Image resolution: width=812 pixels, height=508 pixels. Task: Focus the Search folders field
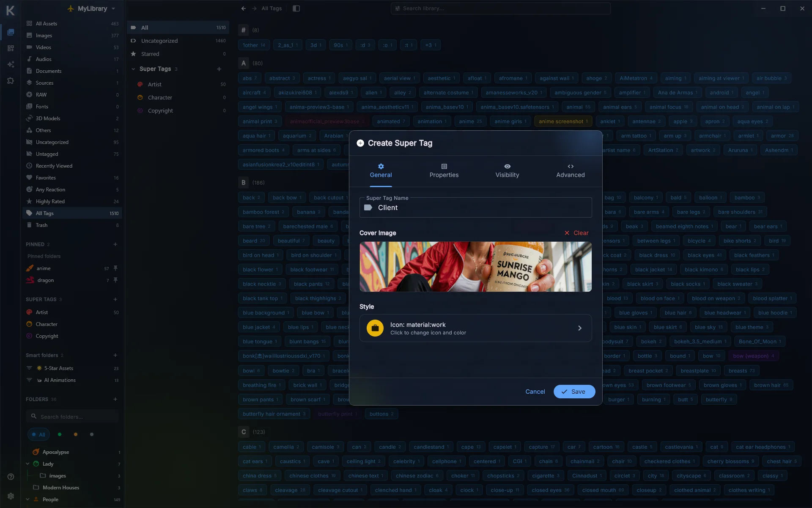coord(72,417)
